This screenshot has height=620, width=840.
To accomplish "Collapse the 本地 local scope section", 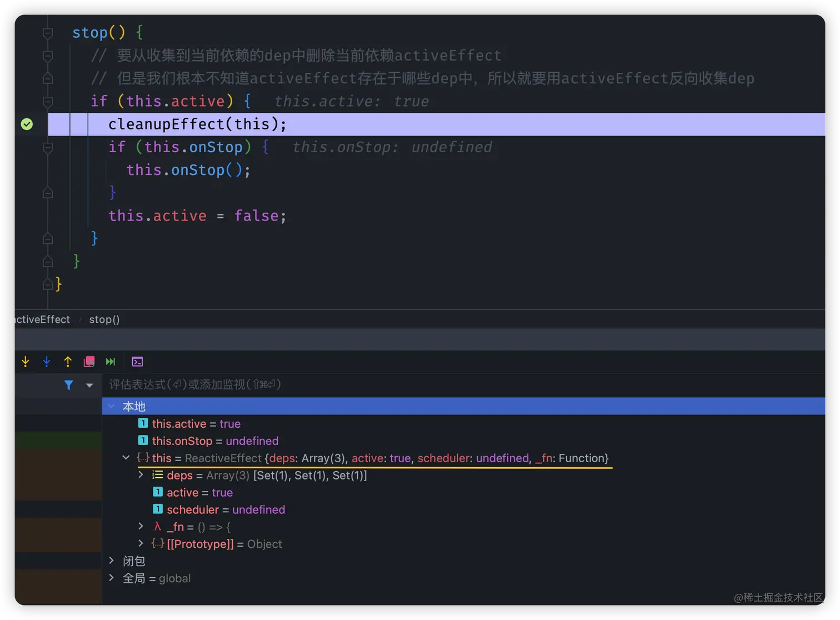I will click(112, 406).
